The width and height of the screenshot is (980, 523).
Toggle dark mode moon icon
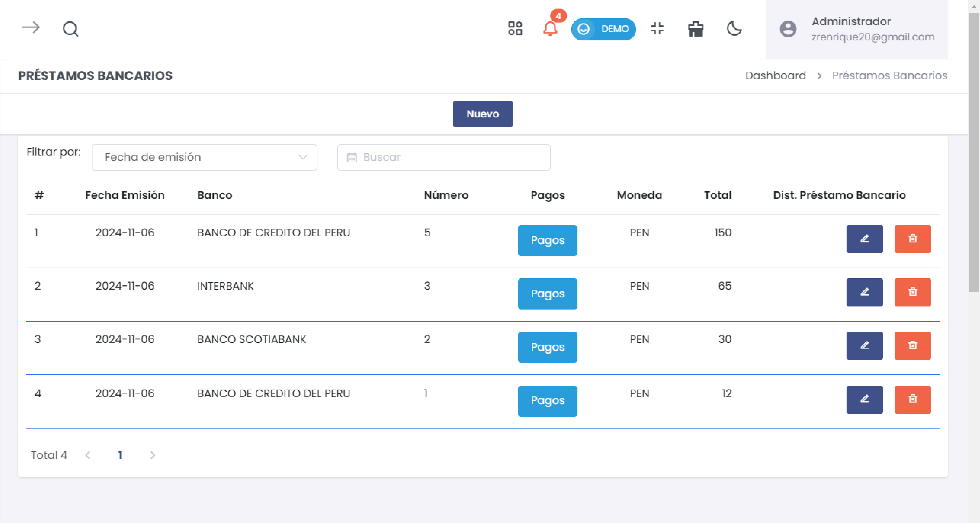pyautogui.click(x=734, y=28)
